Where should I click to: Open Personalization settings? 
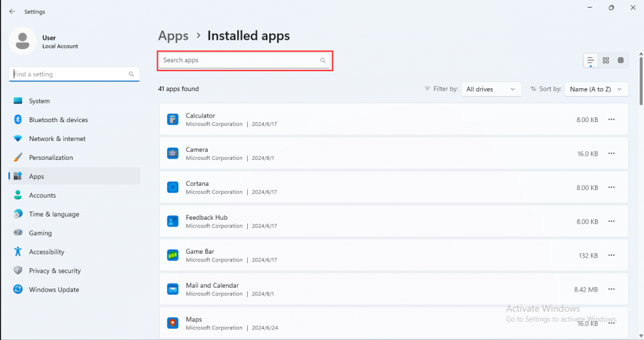74,157
